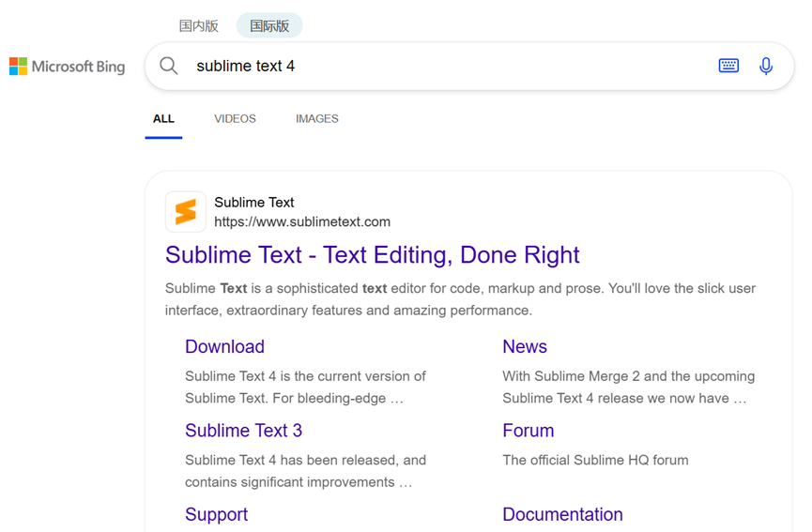This screenshot has height=532, width=812.
Task: Click the 'With Sublime Merge 2' snippet
Action: tap(629, 388)
